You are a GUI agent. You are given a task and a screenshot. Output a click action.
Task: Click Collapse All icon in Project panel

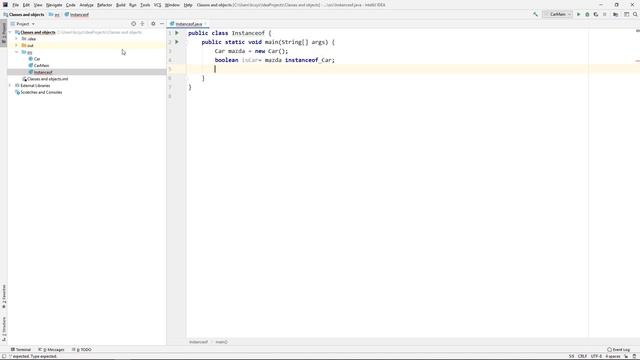[x=142, y=24]
